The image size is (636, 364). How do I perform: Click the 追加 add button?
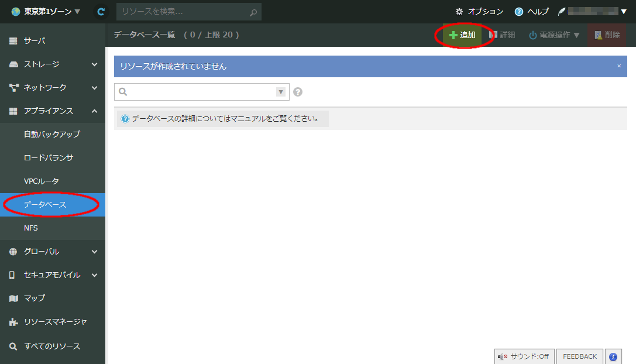[462, 35]
